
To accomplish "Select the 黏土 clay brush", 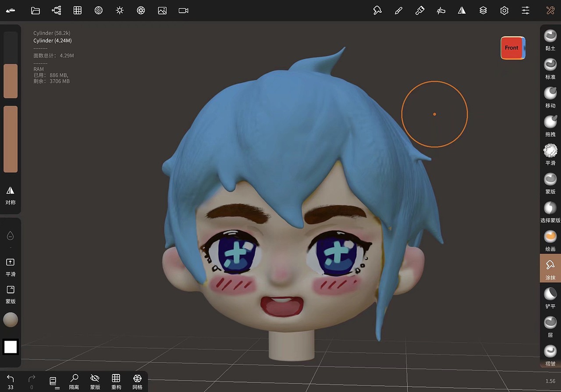I will coord(550,39).
